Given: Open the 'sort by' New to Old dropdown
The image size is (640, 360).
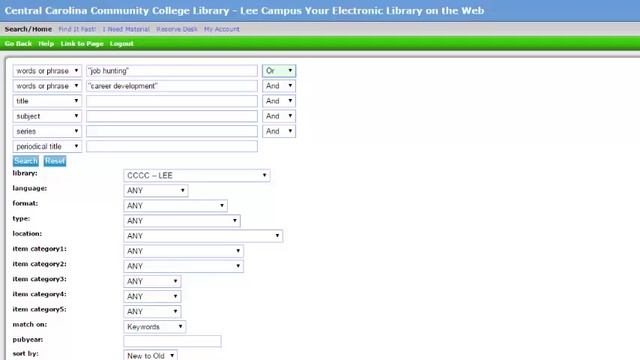Looking at the screenshot, I should (x=151, y=355).
